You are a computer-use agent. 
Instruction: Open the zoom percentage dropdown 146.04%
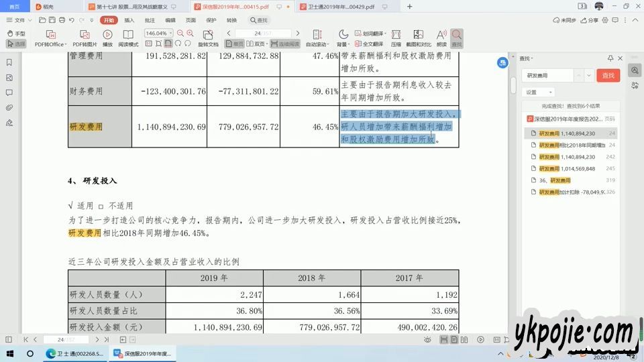coord(170,33)
